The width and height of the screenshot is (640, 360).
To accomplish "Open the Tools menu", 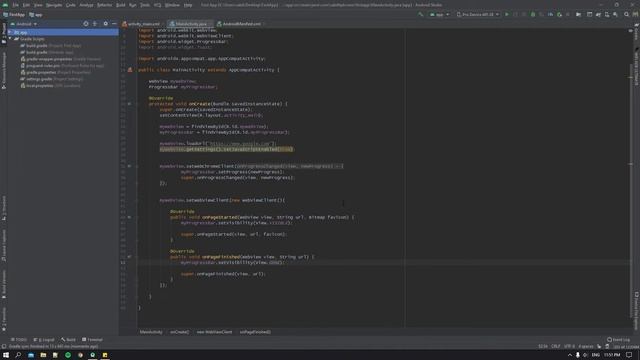I will pos(145,5).
